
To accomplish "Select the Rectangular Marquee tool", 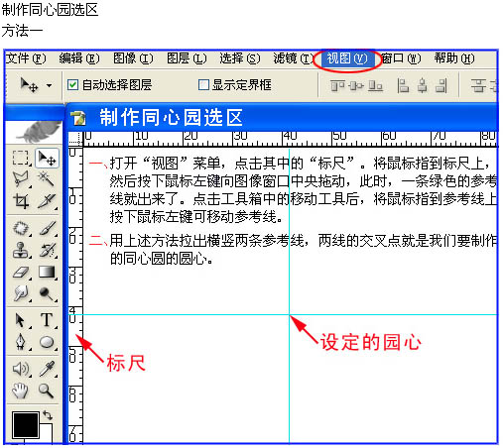I will 21,158.
